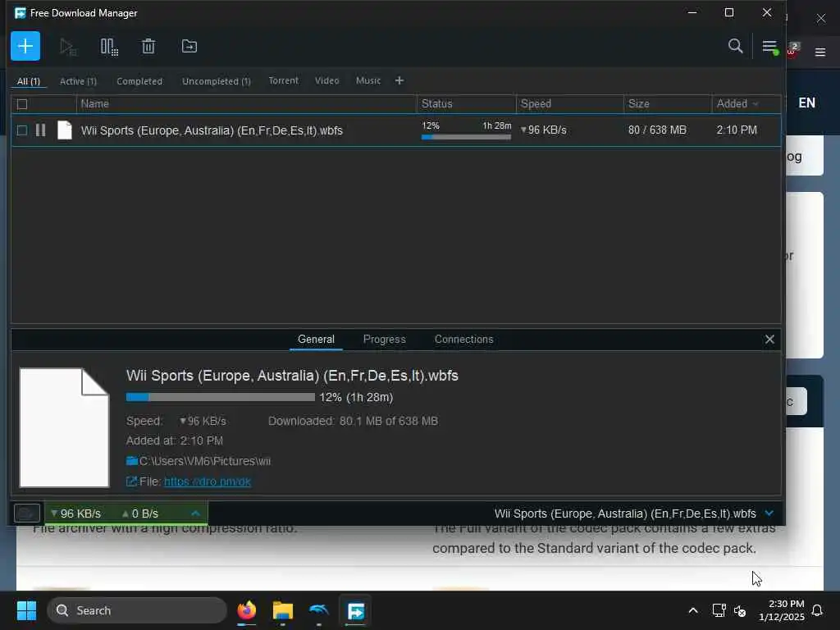
Task: Filter downloads by Torrent
Action: click(283, 80)
